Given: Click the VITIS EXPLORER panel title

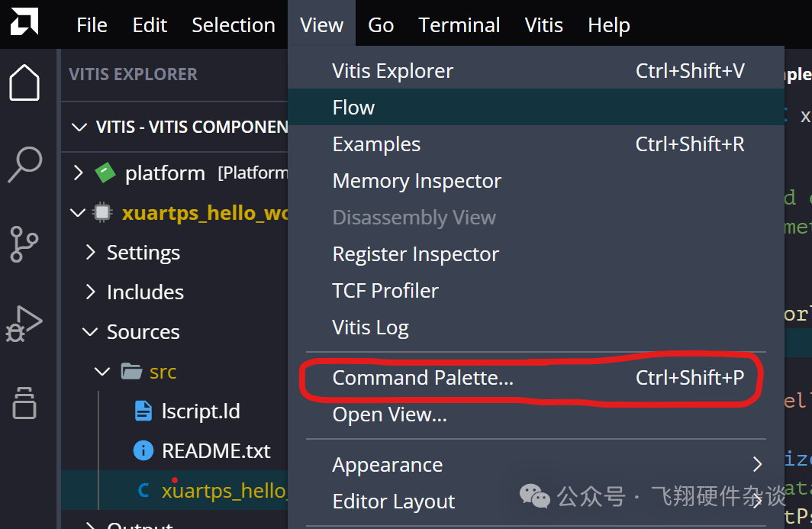Looking at the screenshot, I should tap(133, 74).
